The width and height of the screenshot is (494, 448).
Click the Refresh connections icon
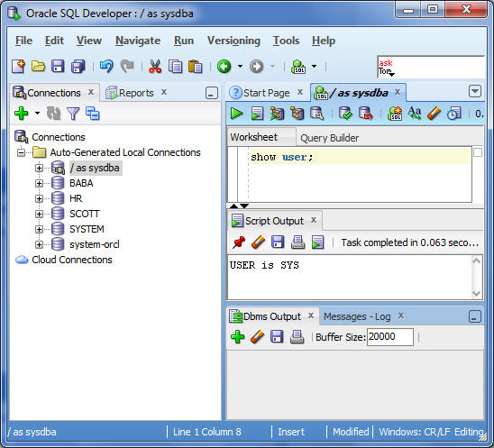point(53,113)
